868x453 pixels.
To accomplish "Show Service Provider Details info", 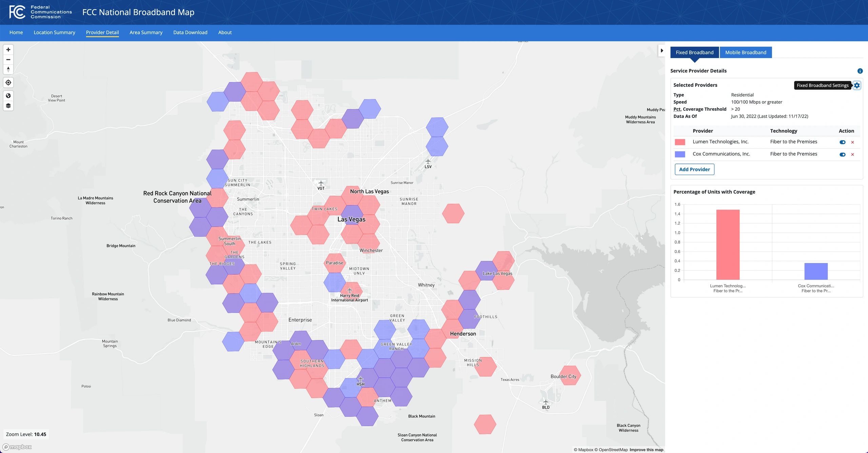I will [x=860, y=71].
